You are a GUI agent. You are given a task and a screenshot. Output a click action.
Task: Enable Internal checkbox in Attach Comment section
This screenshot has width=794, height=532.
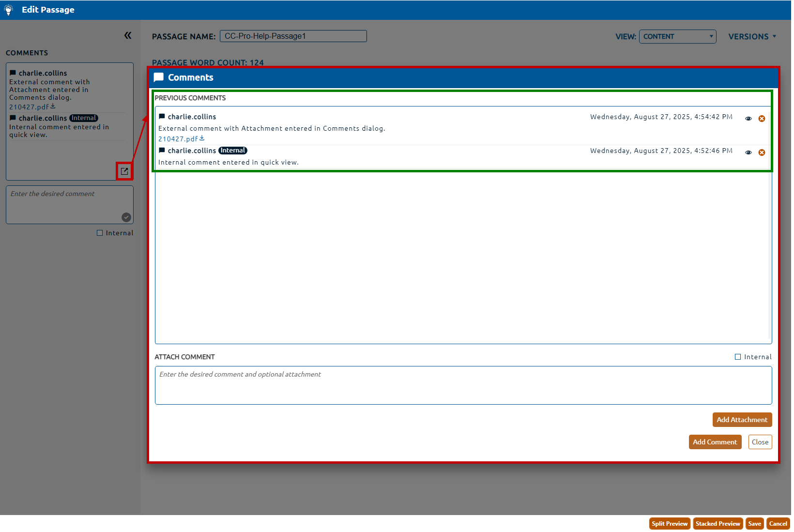[x=738, y=357]
